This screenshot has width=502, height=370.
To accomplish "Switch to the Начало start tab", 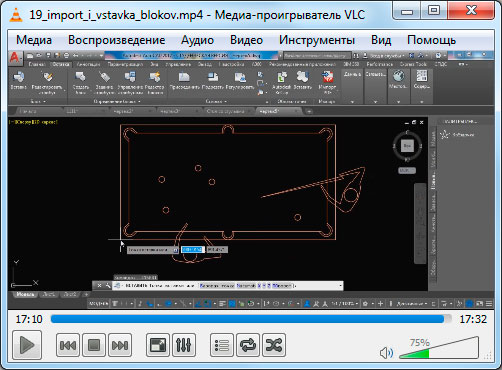I will pyautogui.click(x=28, y=111).
